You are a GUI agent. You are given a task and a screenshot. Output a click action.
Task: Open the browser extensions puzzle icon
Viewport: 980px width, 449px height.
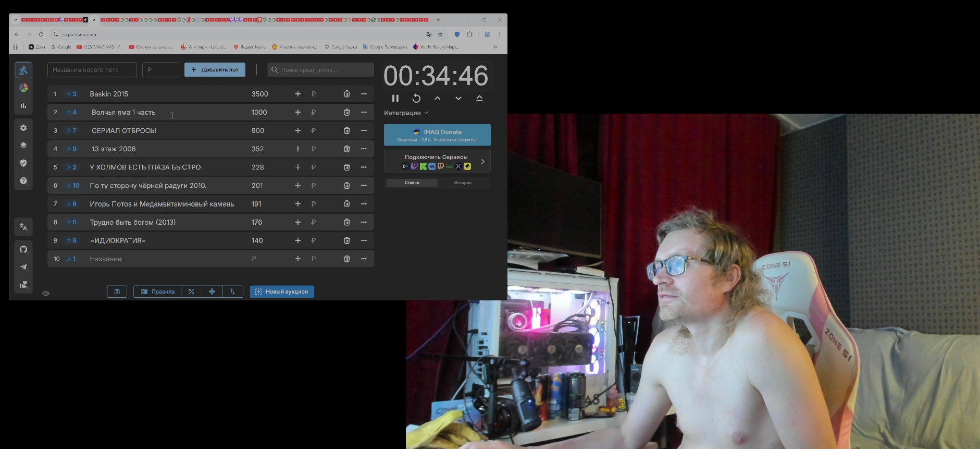coord(469,34)
